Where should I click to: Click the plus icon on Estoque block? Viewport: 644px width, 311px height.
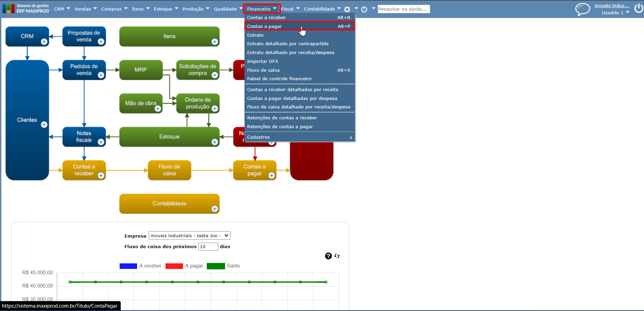tap(215, 142)
